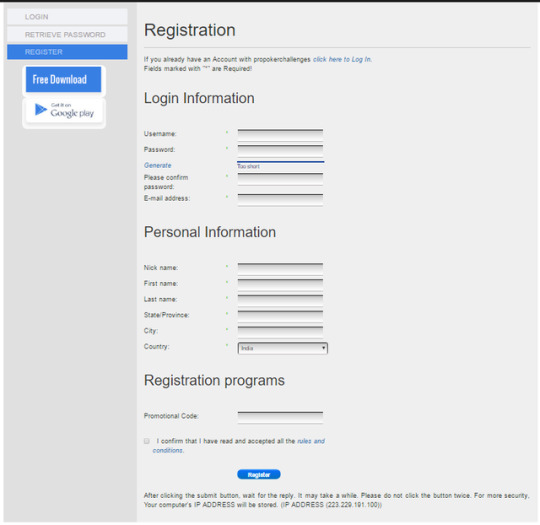The width and height of the screenshot is (540, 525).
Task: Click the 'Registration programs' heading
Action: point(214,381)
